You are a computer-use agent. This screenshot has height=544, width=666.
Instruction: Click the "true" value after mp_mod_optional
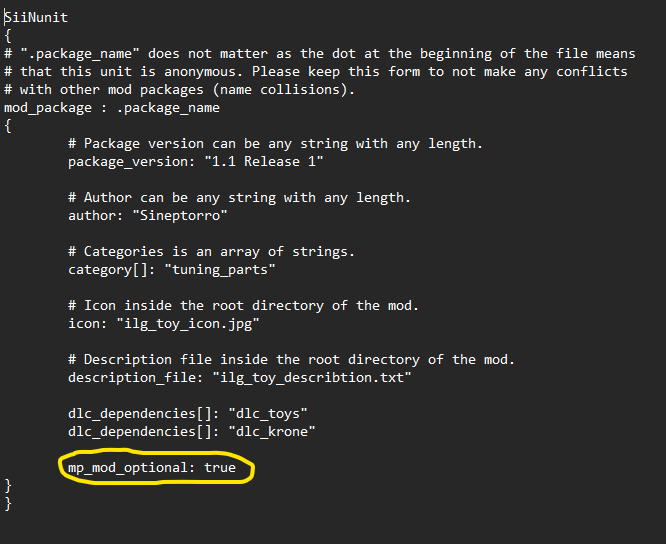[x=220, y=467]
